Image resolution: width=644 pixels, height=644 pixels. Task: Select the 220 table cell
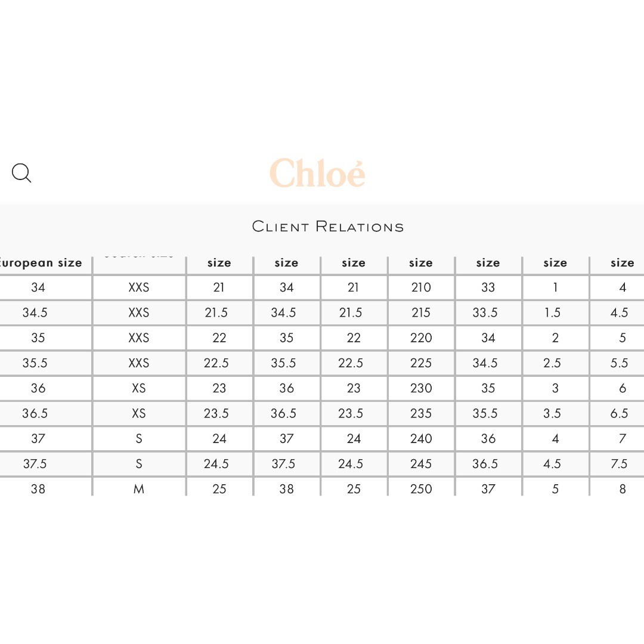click(421, 338)
